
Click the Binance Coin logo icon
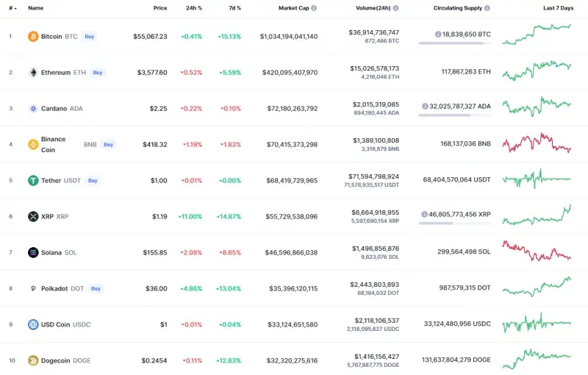[33, 144]
